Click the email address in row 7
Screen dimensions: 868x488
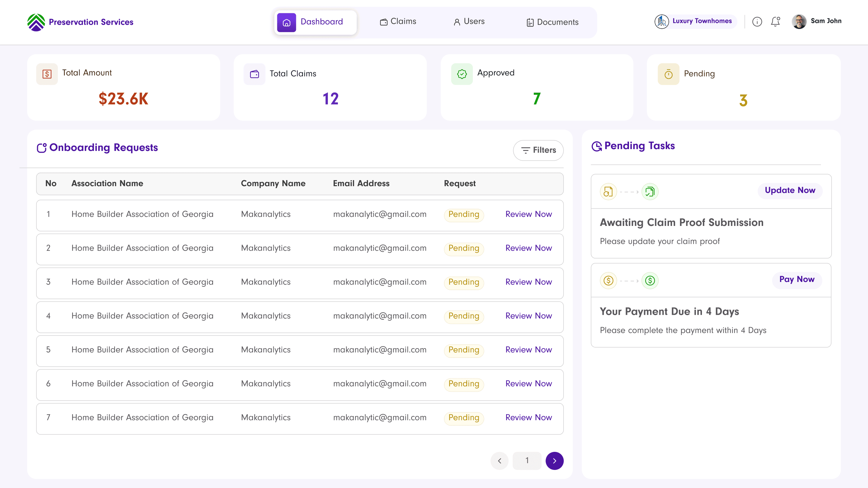pyautogui.click(x=379, y=418)
